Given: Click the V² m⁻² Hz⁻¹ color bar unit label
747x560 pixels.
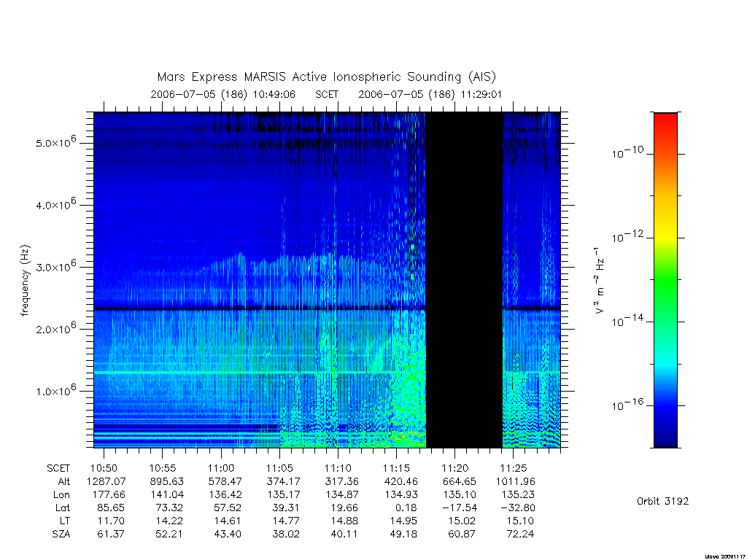Looking at the screenshot, I should coord(600,280).
